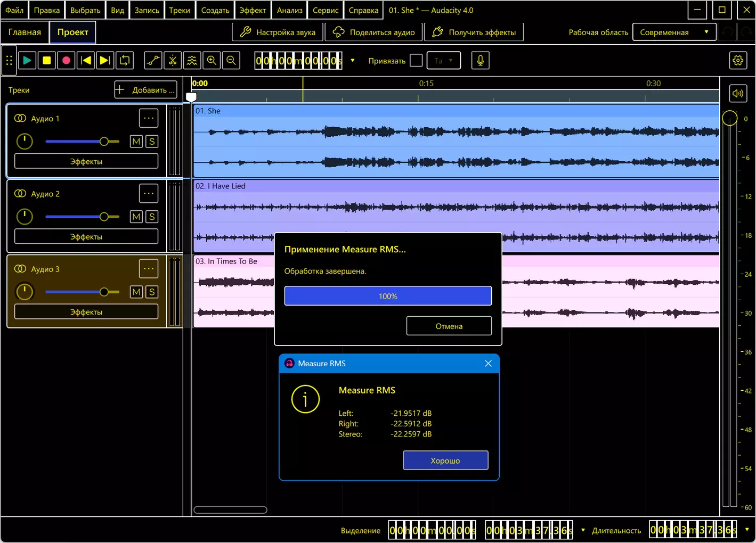Click the zoom out magnifier icon
The image size is (756, 543).
tap(231, 61)
